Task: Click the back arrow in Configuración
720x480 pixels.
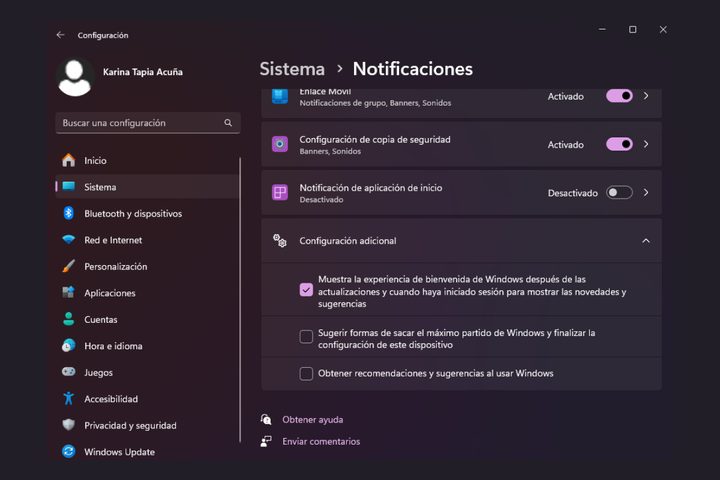Action: (x=60, y=35)
